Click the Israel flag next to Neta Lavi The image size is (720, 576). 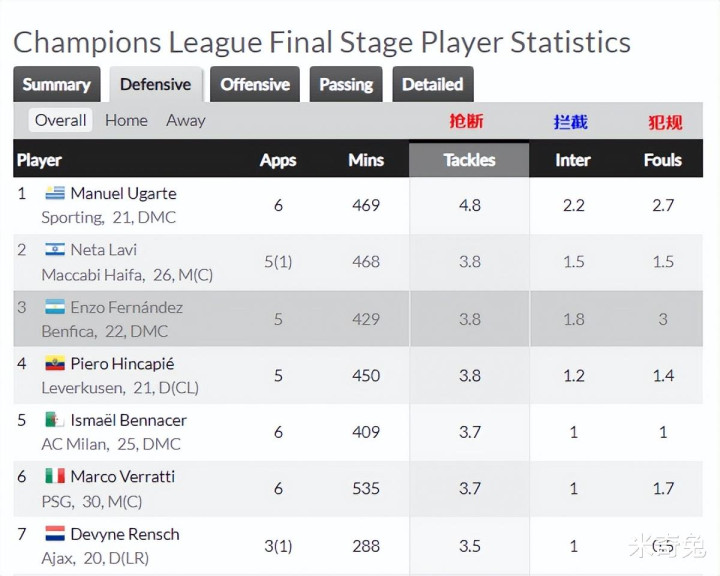point(55,249)
